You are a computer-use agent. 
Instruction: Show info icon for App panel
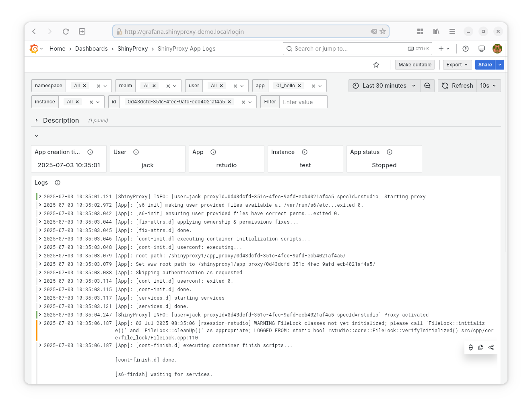(x=213, y=152)
